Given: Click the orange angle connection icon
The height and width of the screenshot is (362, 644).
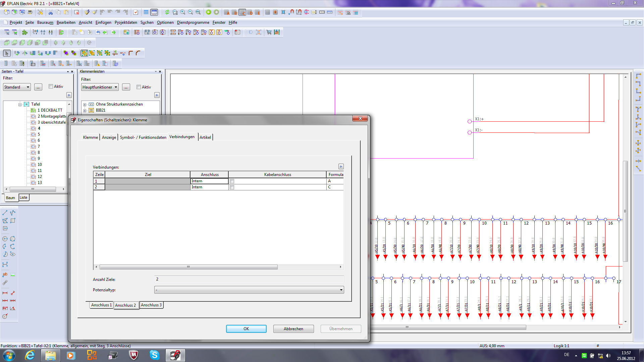Looking at the screenshot, I should (131, 53).
